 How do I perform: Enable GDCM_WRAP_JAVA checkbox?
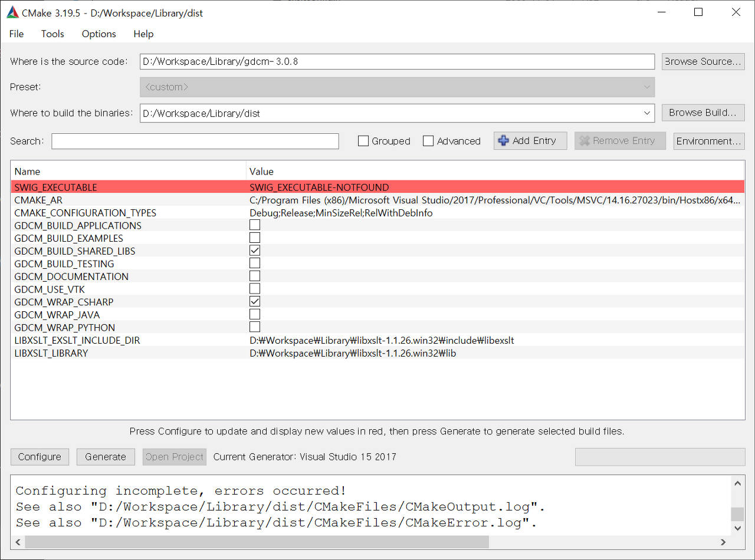(255, 314)
